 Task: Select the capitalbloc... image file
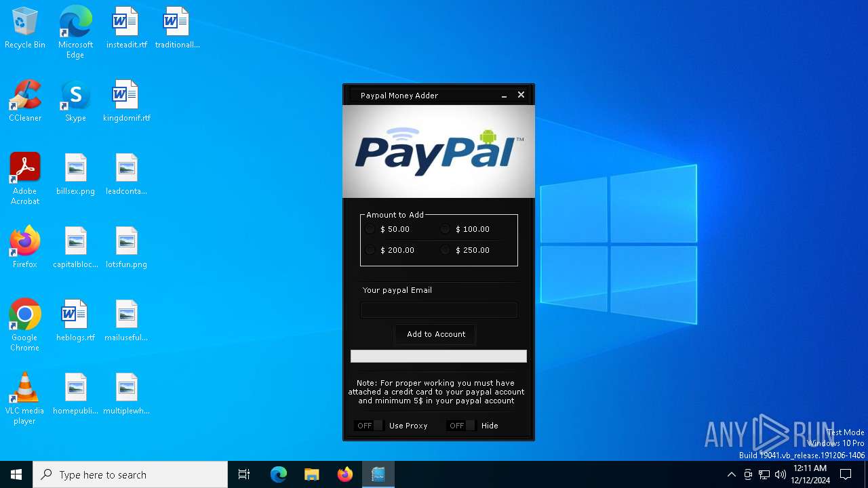click(75, 248)
